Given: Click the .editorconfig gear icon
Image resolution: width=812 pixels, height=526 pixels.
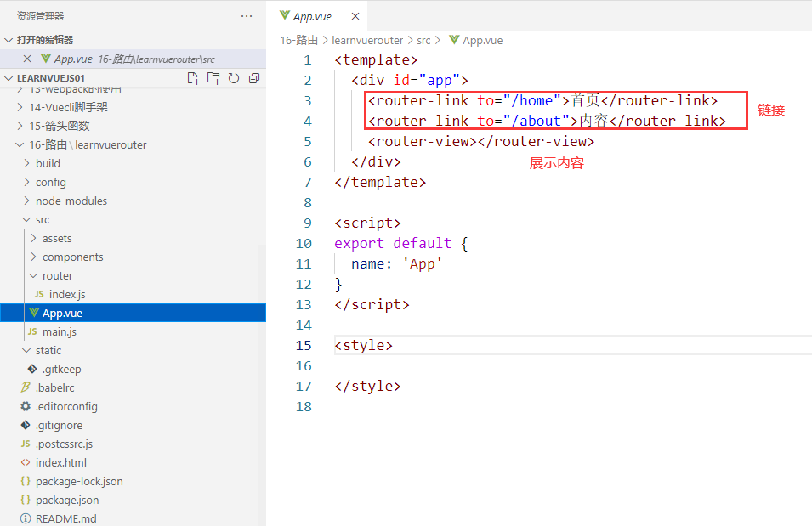Looking at the screenshot, I should (26, 406).
